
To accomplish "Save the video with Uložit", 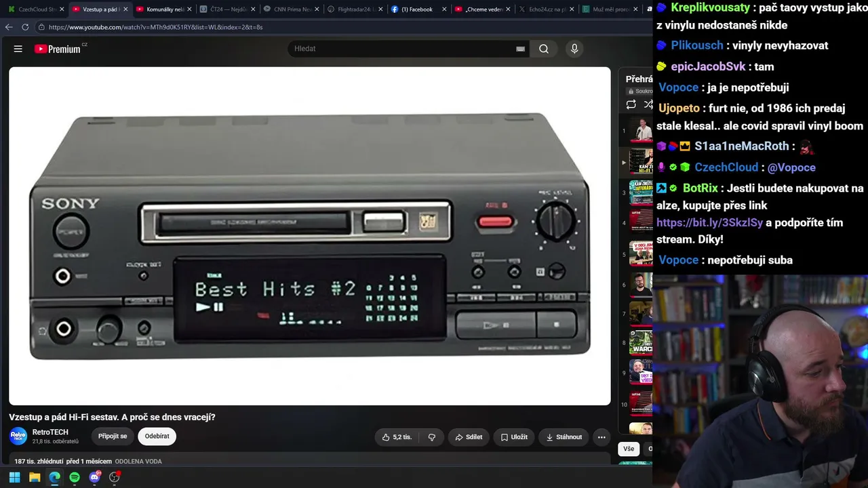I will coord(514,437).
